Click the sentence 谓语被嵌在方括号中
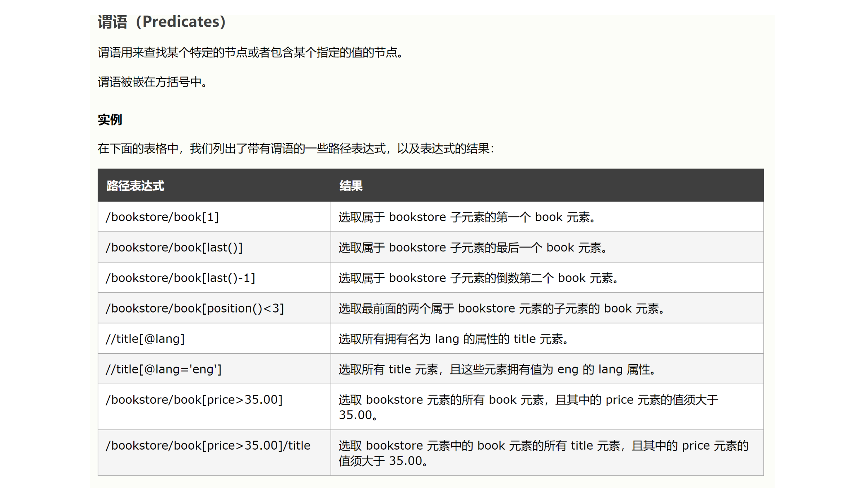The width and height of the screenshot is (868, 490). pyautogui.click(x=153, y=82)
